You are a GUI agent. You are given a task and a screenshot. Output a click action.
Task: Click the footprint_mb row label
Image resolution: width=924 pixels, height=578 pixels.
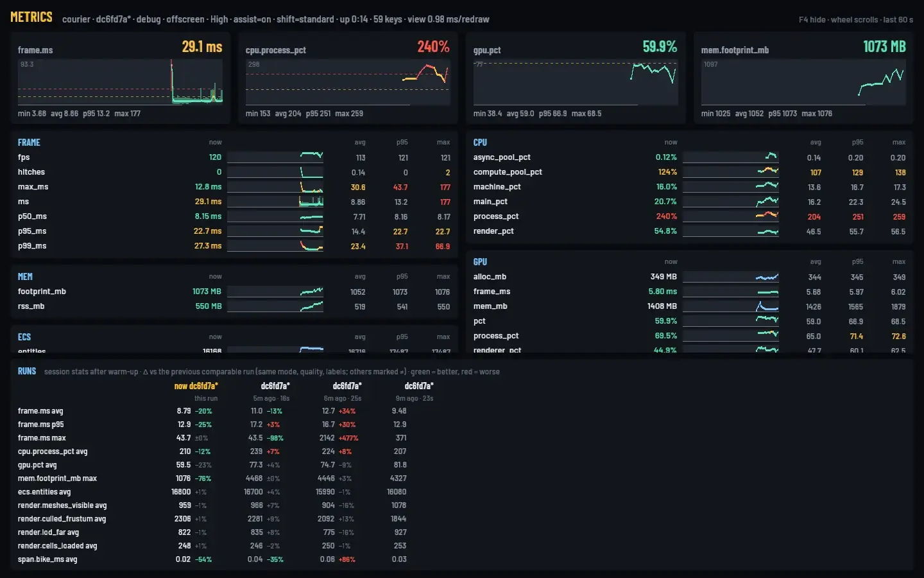coord(42,292)
